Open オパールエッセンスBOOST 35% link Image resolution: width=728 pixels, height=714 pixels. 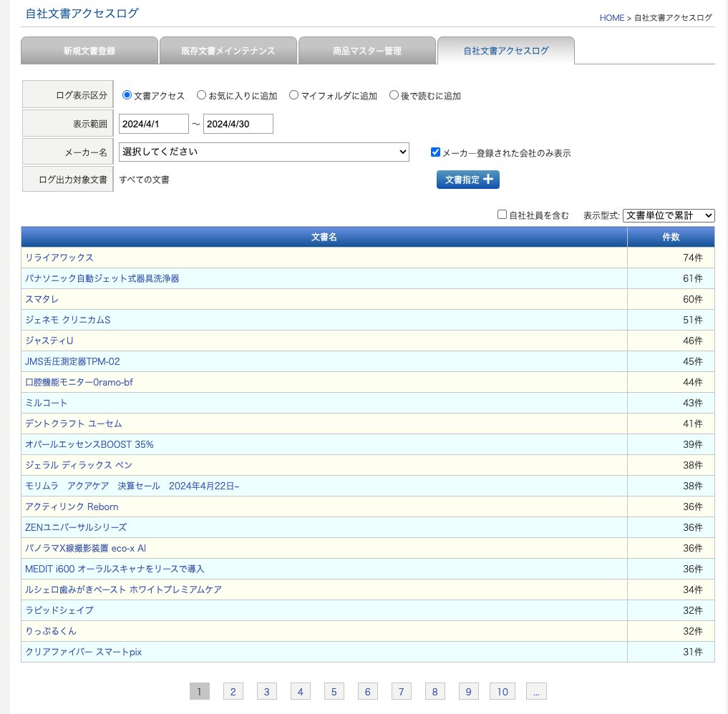(x=89, y=444)
